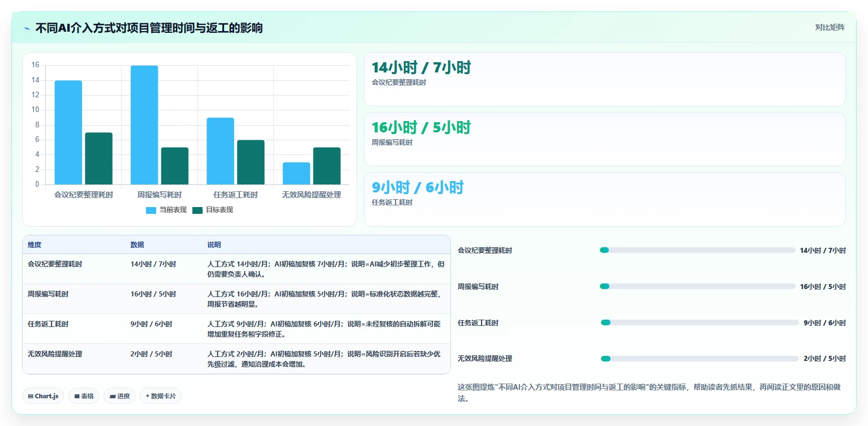Image resolution: width=868 pixels, height=426 pixels.
Task: Click the 维度 table column header
Action: [x=35, y=245]
